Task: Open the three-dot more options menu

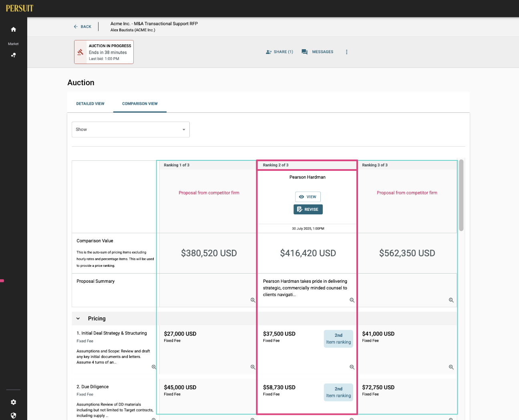Action: 346,52
